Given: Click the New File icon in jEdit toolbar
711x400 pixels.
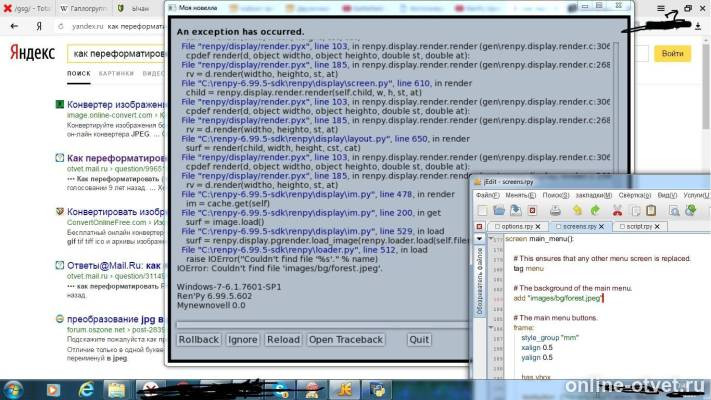Looking at the screenshot, I should 483,210.
